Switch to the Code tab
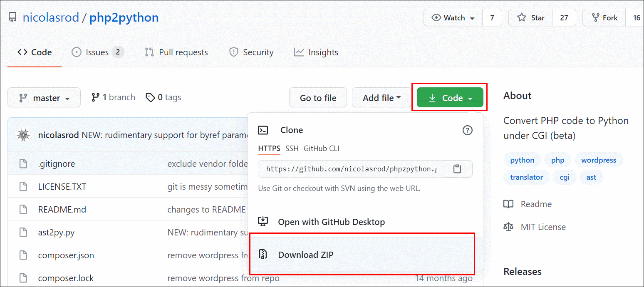The width and height of the screenshot is (644, 287). point(35,52)
